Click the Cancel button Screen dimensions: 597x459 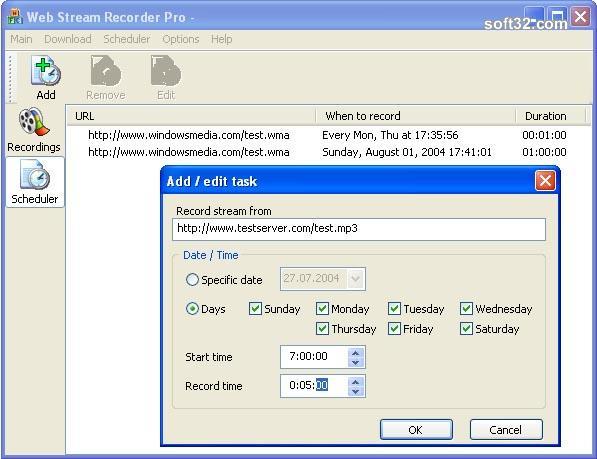point(506,430)
